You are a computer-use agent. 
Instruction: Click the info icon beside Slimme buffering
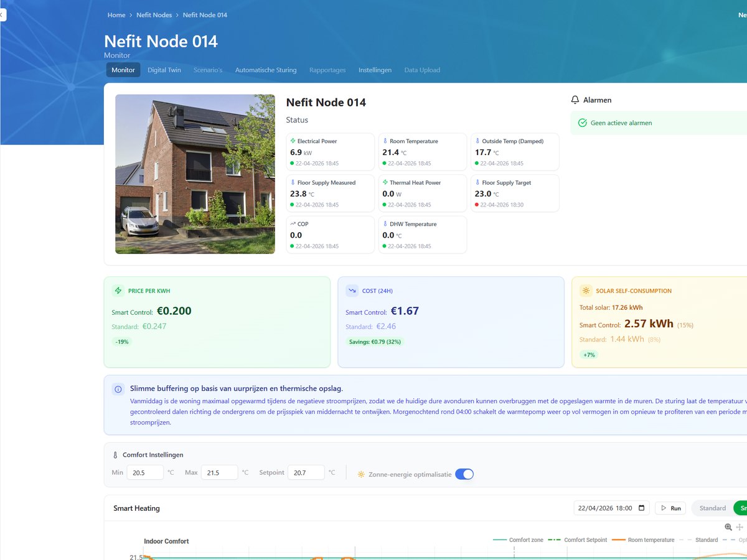pyautogui.click(x=118, y=389)
